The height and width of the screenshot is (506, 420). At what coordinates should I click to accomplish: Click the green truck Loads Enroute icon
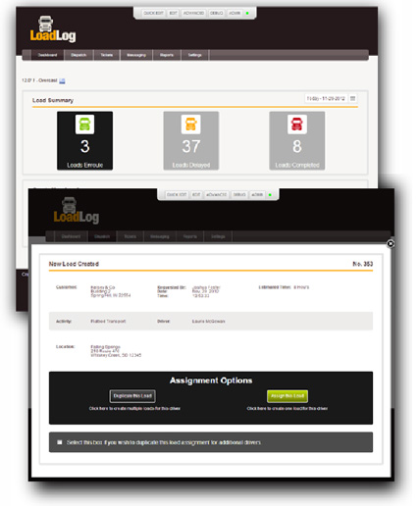84,125
